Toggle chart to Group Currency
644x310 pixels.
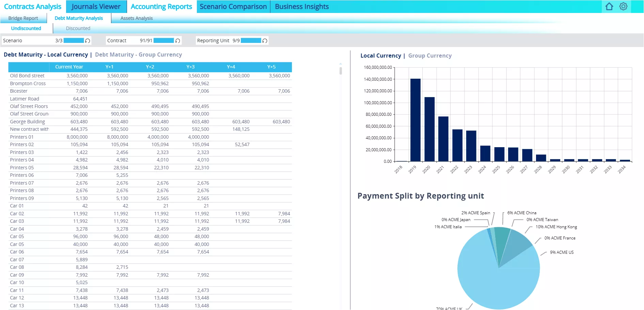coord(430,56)
